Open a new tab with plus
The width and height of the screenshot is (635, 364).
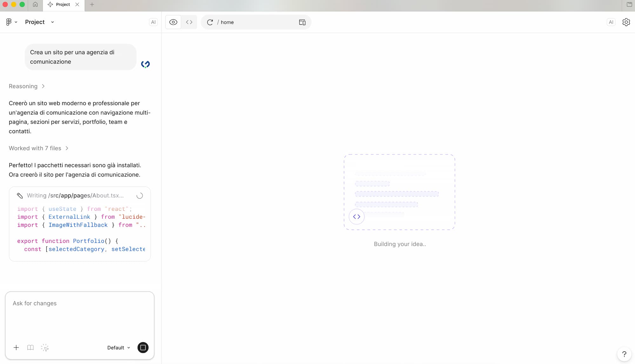click(x=92, y=4)
